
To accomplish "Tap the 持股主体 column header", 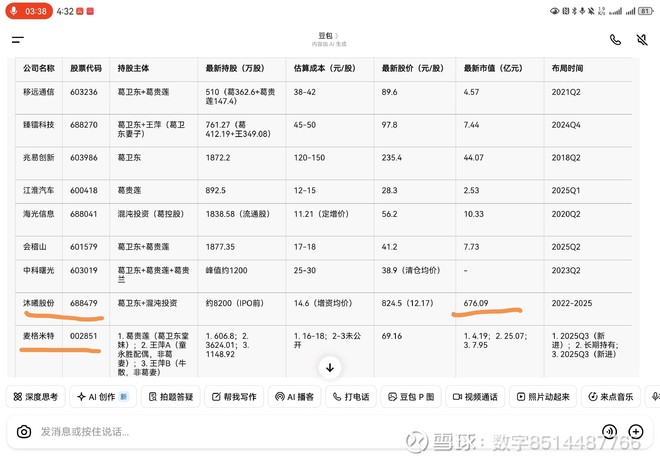I will click(133, 68).
